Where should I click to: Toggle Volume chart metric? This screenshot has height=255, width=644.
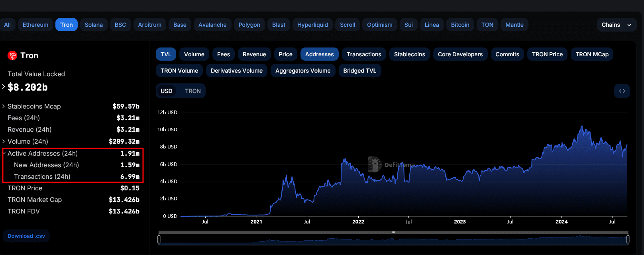194,54
